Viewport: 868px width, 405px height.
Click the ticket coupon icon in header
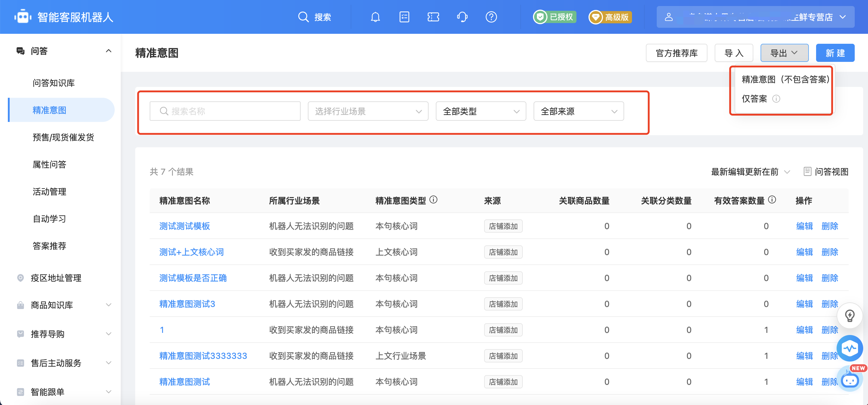[433, 17]
